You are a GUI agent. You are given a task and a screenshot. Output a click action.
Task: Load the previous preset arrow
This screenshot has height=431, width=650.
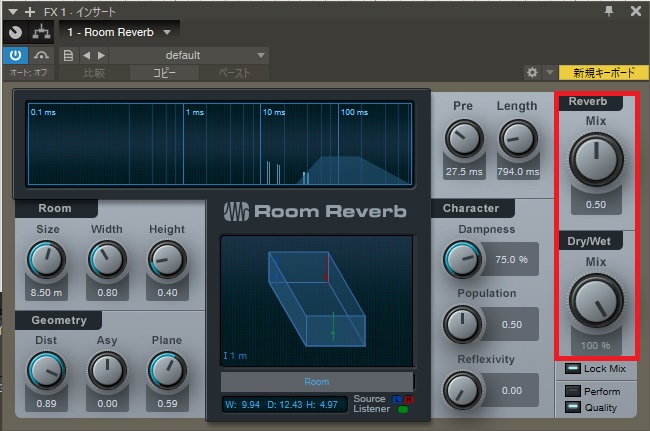87,55
